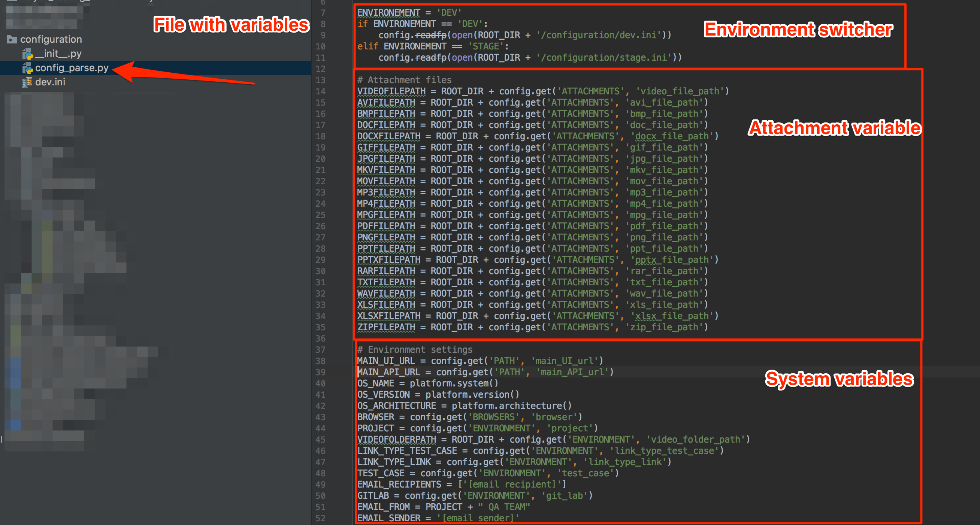
Task: Click PPTXFILEPATH variable name
Action: tap(389, 260)
